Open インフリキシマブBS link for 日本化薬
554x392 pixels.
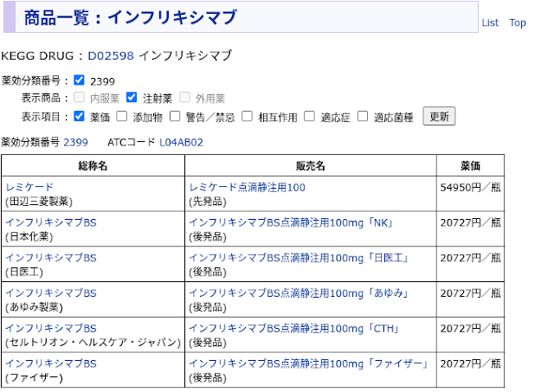point(51,222)
